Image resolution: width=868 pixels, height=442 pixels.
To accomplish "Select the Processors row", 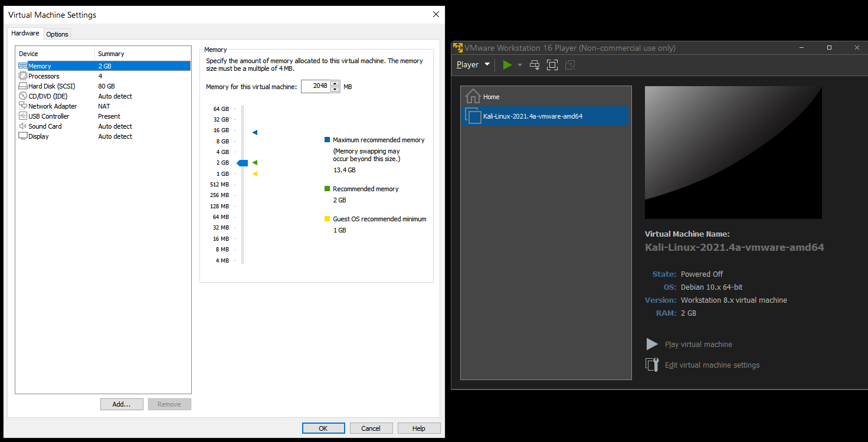I will (x=103, y=76).
